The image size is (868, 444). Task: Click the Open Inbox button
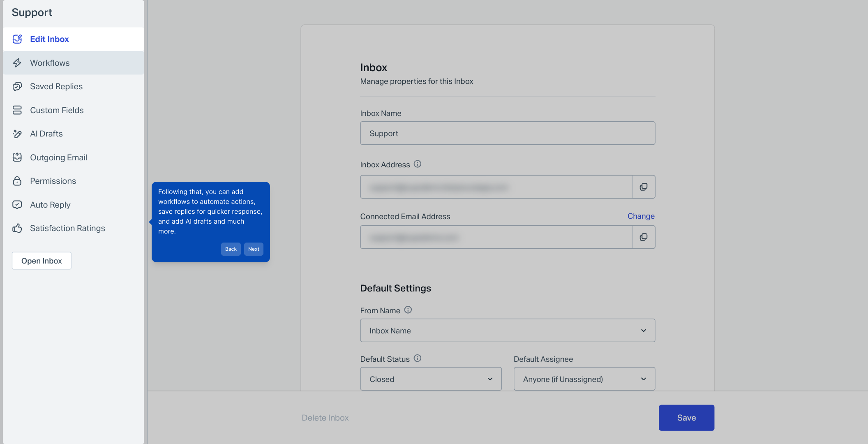[x=42, y=261]
